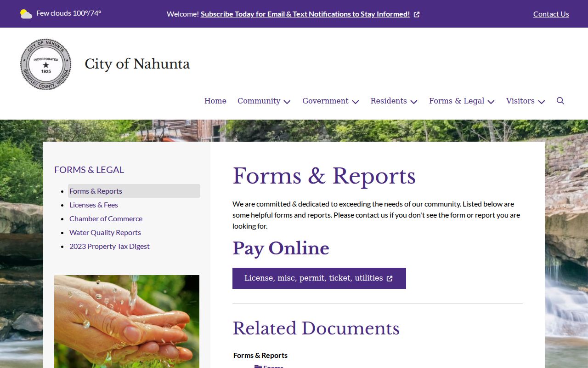The width and height of the screenshot is (588, 368).
Task: Expand the Visitors menu chevron
Action: pyautogui.click(x=542, y=102)
